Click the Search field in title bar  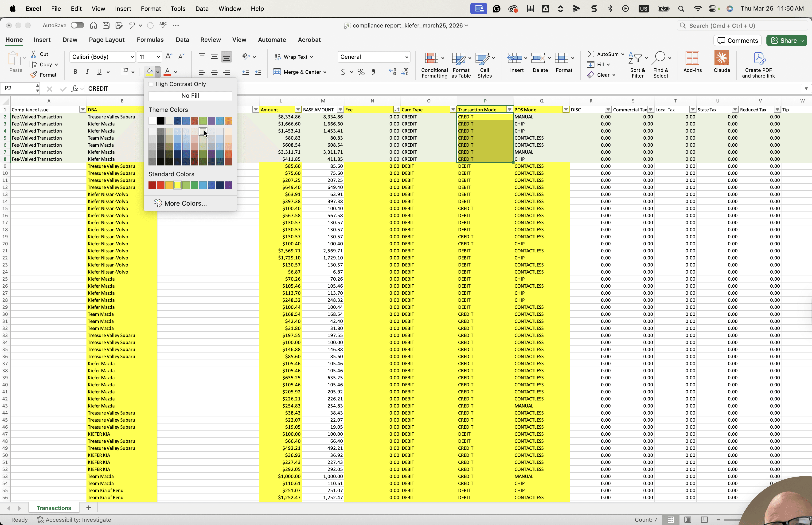tap(742, 26)
